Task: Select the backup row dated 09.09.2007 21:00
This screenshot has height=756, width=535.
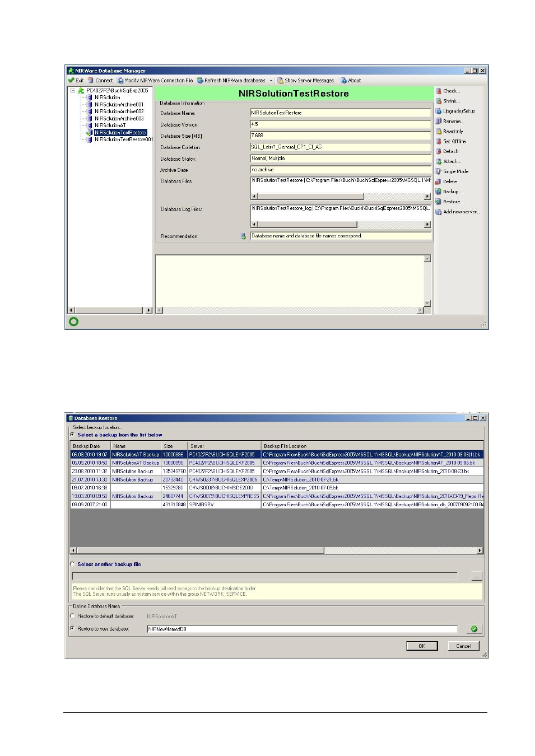Action: tap(277, 505)
